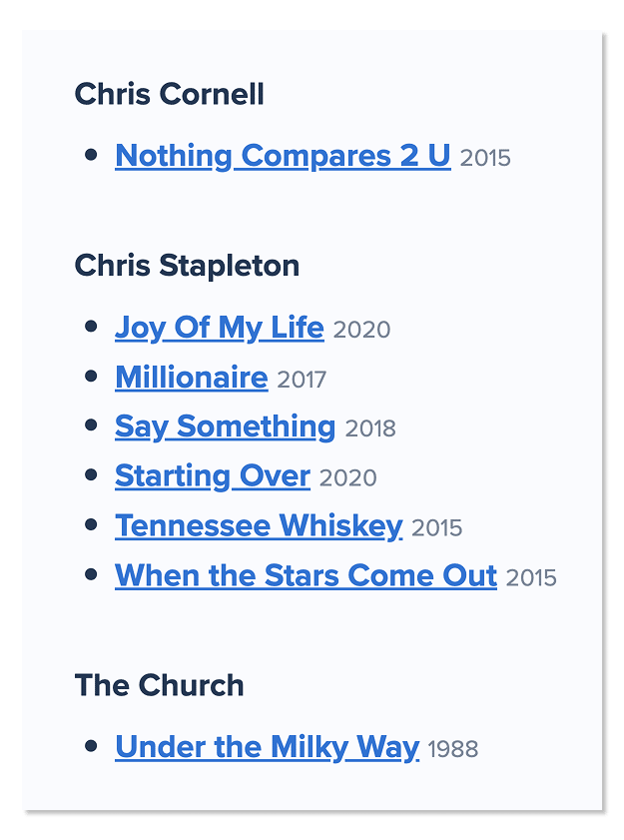This screenshot has height=840, width=624.
Task: Click the year 2020 beside Starting Over
Action: [348, 477]
